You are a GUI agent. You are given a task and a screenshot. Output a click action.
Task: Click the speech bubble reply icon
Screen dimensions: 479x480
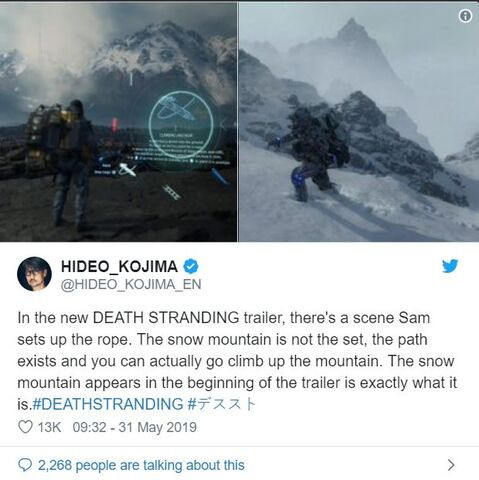pos(25,465)
